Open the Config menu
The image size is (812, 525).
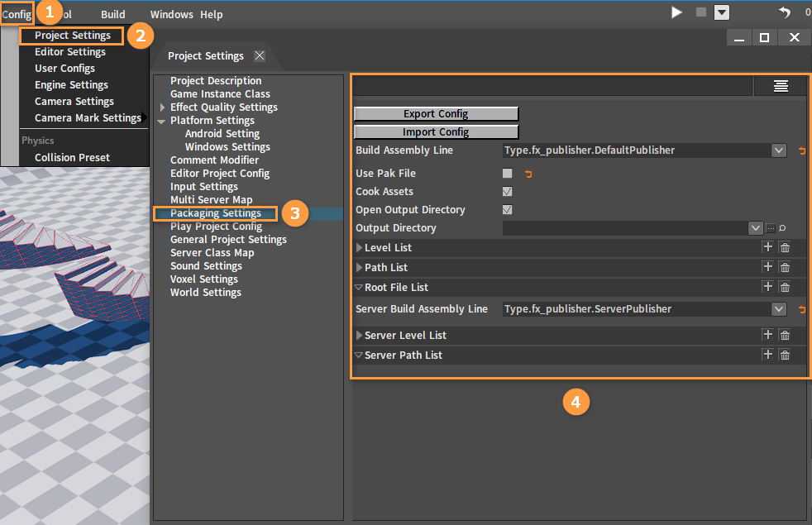pos(17,15)
